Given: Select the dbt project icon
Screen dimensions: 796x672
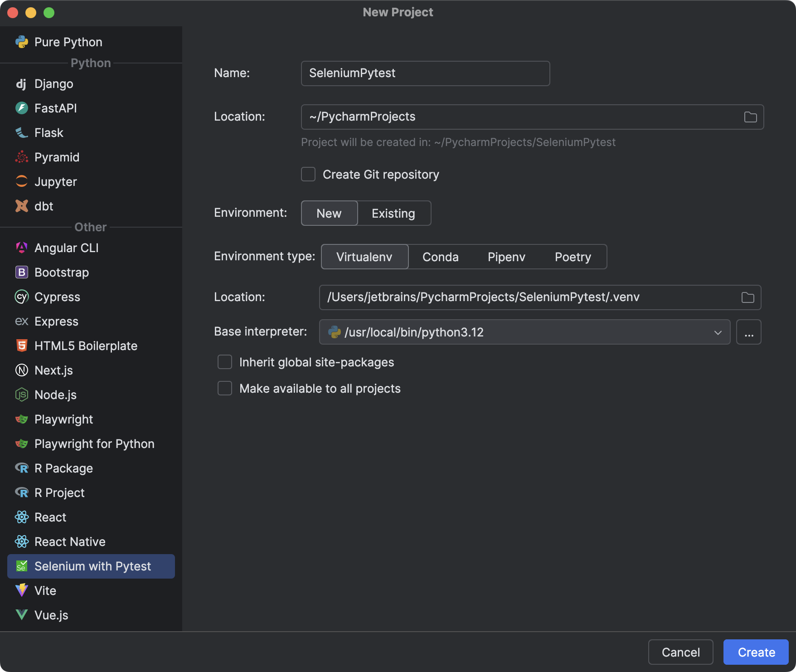Looking at the screenshot, I should (22, 206).
